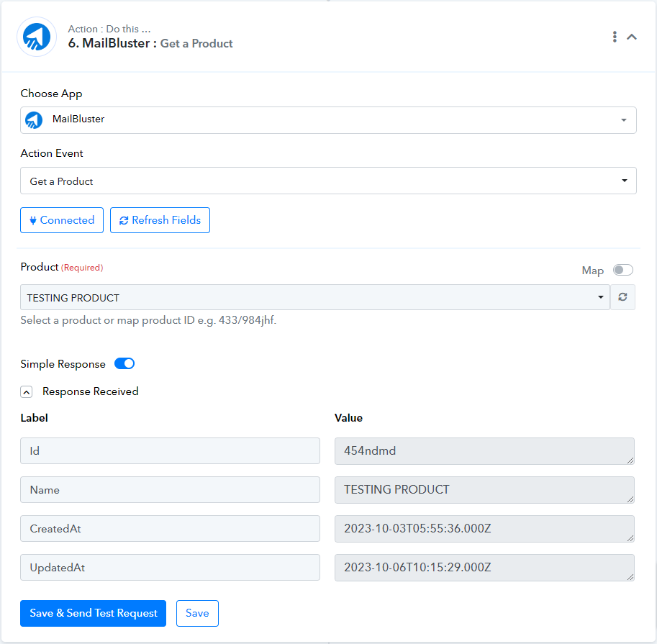The width and height of the screenshot is (657, 644).
Task: Click the CreatedAt timestamp value field
Action: click(484, 529)
